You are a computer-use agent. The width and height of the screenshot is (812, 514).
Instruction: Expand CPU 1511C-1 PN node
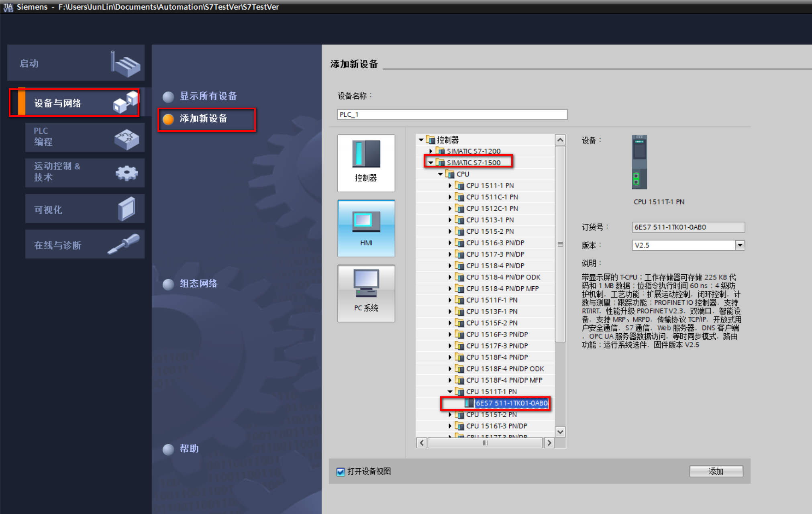[x=450, y=197]
